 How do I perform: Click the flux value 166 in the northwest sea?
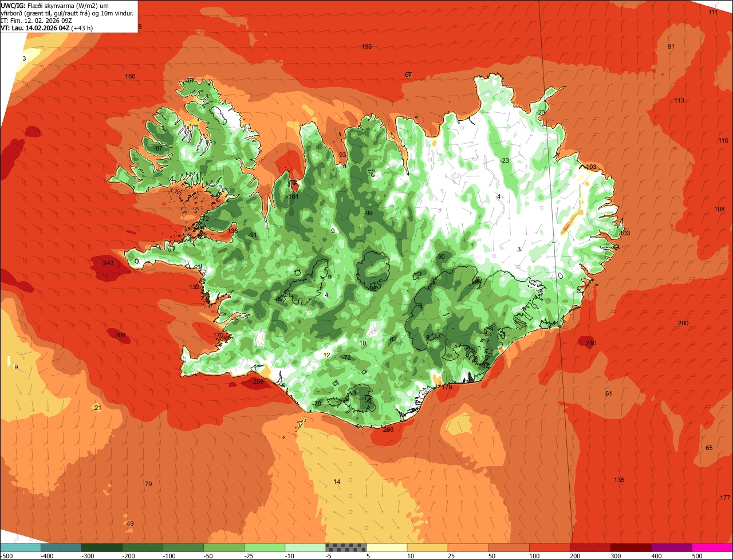pos(131,76)
